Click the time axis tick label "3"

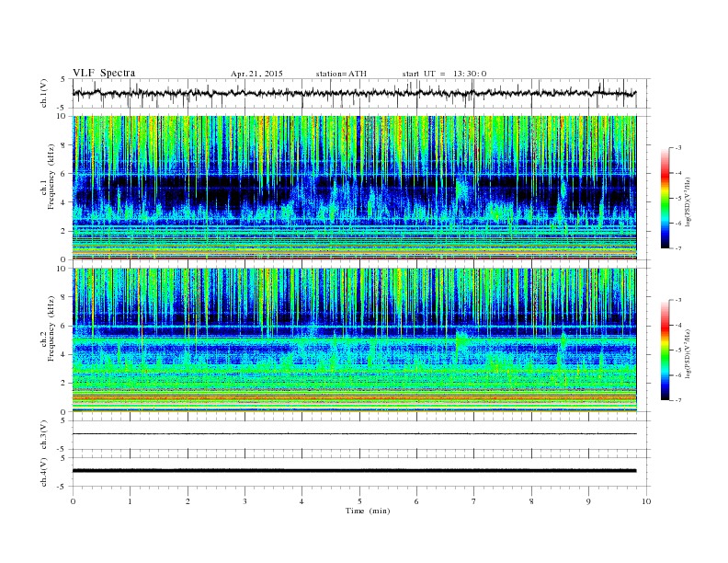click(x=245, y=501)
